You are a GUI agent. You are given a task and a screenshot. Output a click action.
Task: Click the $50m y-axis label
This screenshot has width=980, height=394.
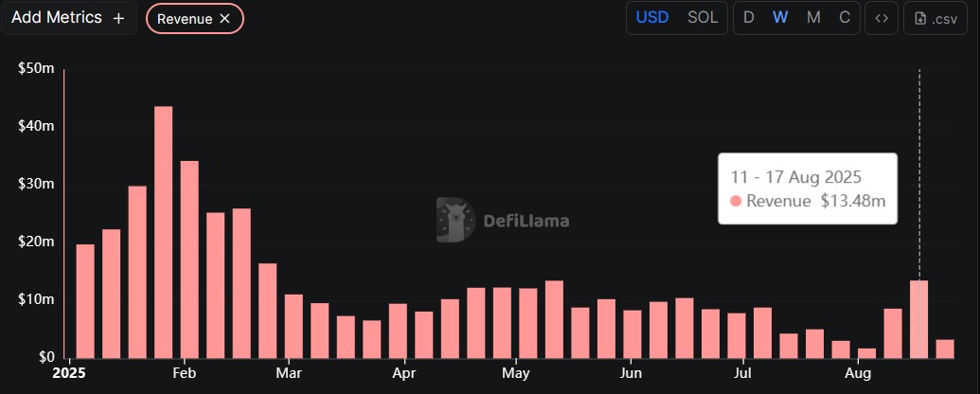[37, 68]
